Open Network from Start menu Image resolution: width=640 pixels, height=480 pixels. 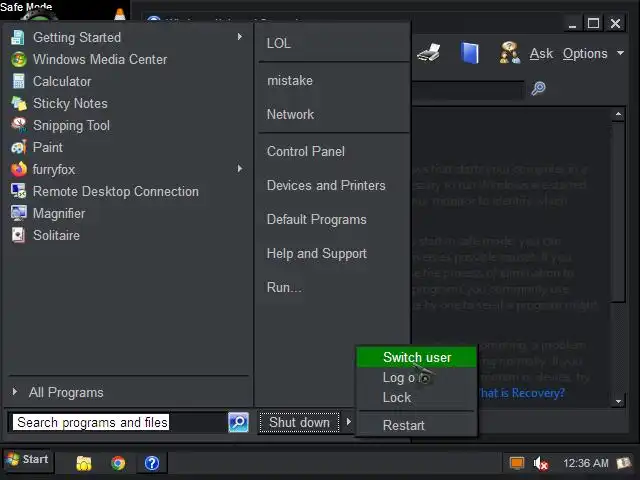click(x=290, y=114)
